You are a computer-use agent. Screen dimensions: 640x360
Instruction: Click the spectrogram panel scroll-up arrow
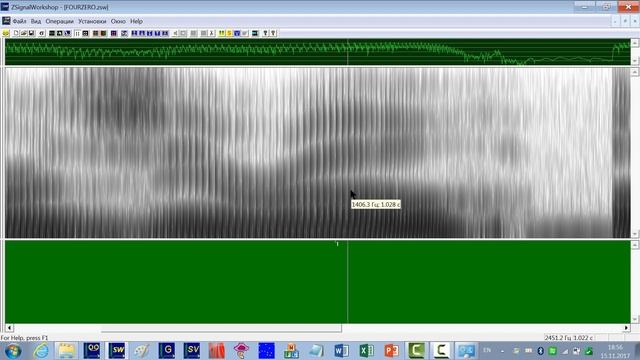click(635, 72)
